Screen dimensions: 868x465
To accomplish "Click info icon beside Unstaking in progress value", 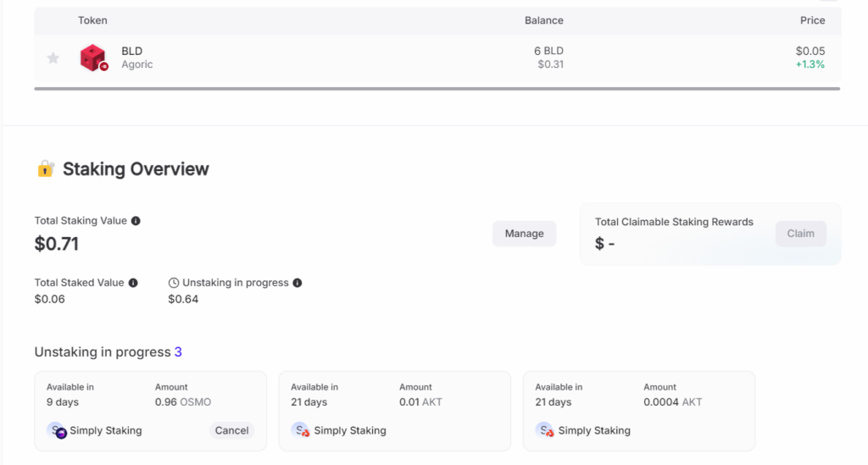I will 298,283.
